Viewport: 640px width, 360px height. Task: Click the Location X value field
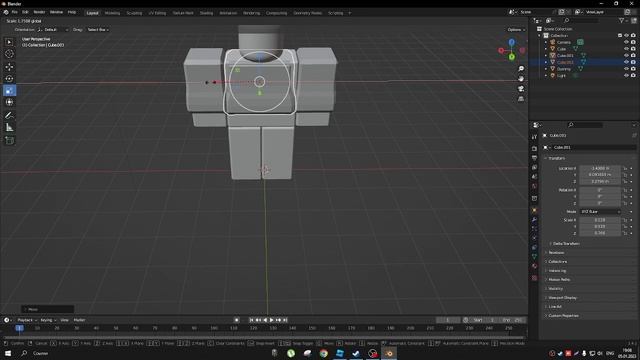pyautogui.click(x=600, y=168)
